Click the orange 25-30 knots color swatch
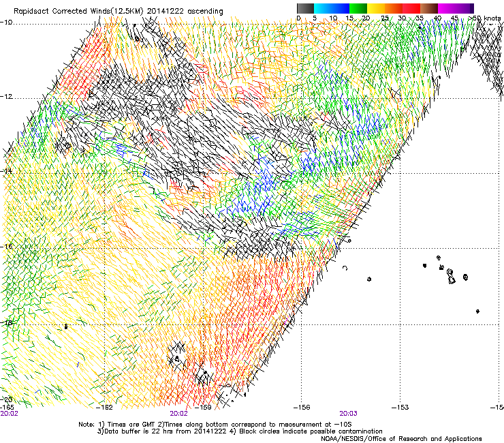The width and height of the screenshot is (504, 443). tap(394, 8)
